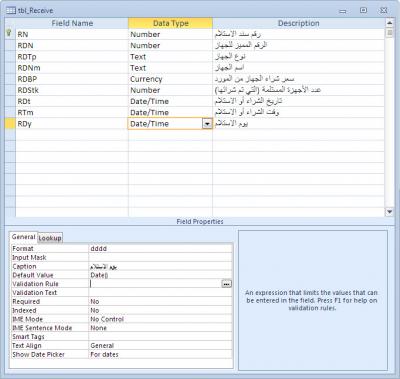Click the Input Mask property field
The width and height of the screenshot is (400, 379).
160,257
